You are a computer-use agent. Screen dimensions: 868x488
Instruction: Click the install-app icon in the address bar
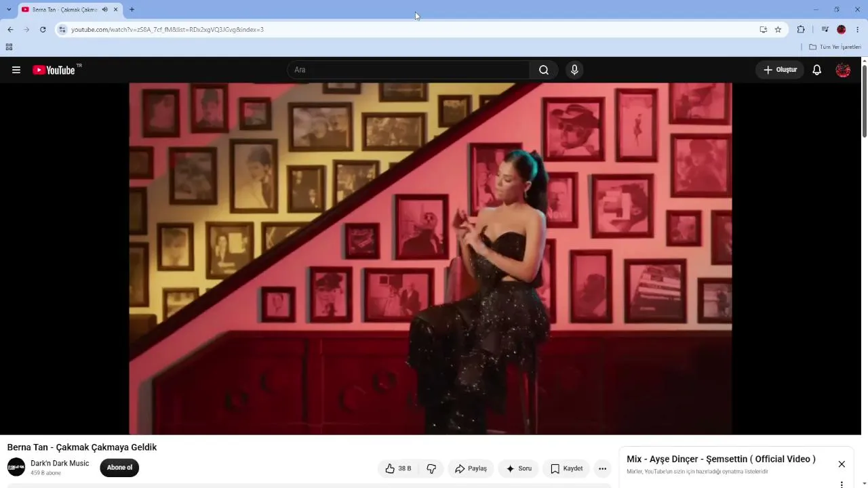pos(763,29)
